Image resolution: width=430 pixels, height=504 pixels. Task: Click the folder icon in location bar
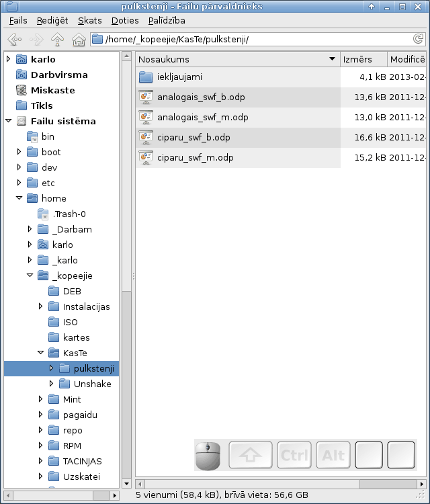(x=97, y=39)
